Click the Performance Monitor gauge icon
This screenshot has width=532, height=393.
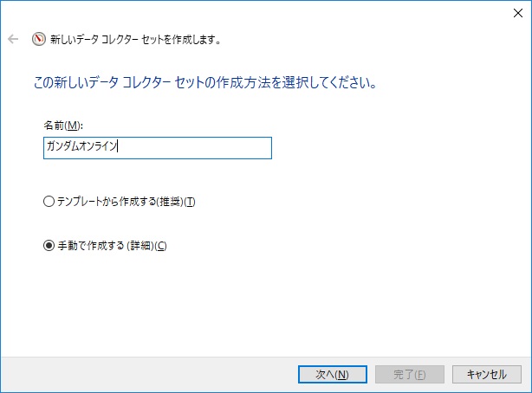click(x=38, y=39)
